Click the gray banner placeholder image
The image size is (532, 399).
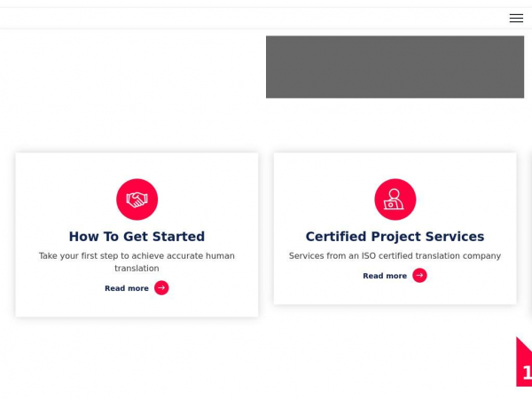tap(395, 67)
